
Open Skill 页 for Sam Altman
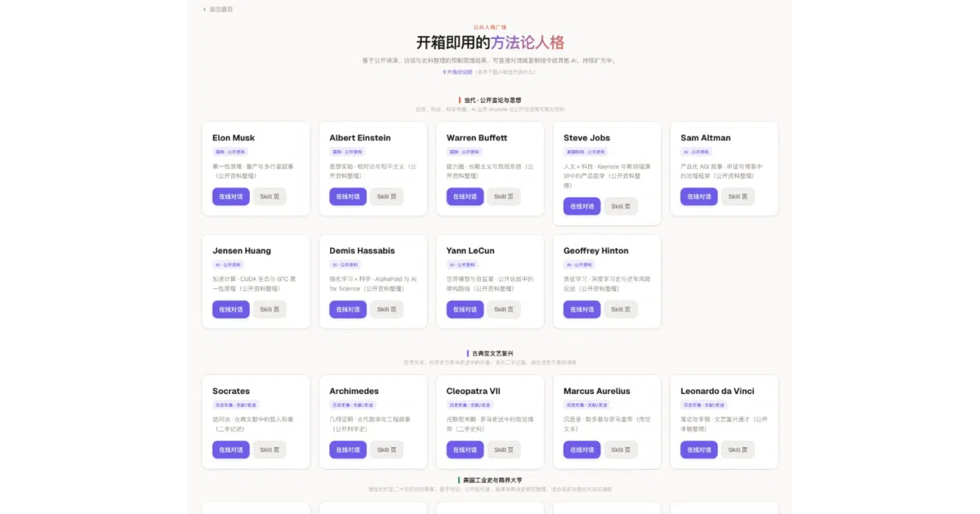pos(737,197)
